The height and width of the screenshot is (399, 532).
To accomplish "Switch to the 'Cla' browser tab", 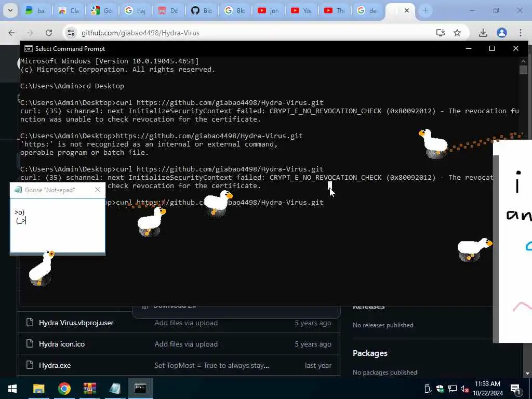I will 69,11.
